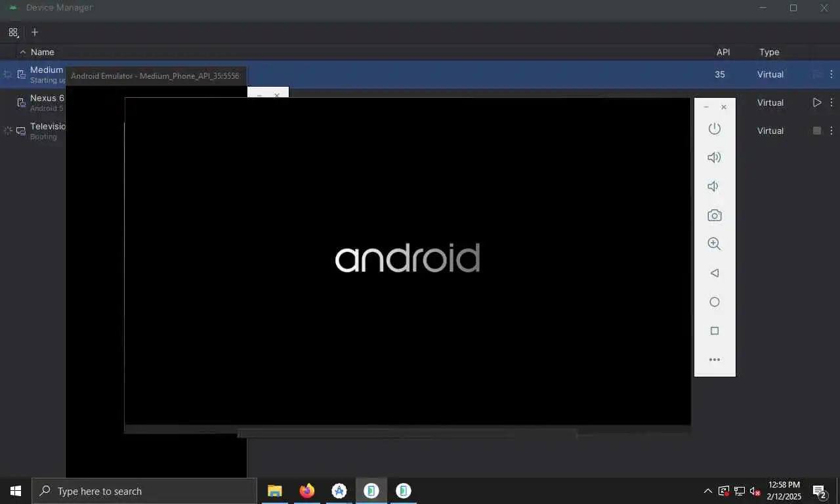Open the device grouping icon in Device Manager toolbar

point(13,32)
